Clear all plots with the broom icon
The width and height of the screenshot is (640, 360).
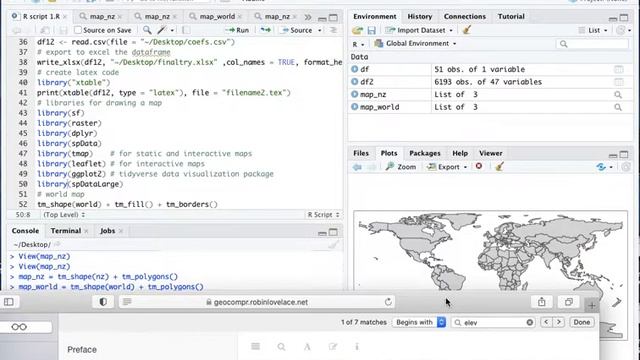click(500, 166)
